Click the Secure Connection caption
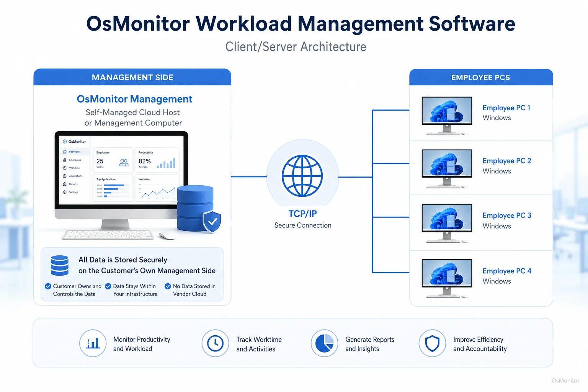The image size is (588, 392). point(303,225)
